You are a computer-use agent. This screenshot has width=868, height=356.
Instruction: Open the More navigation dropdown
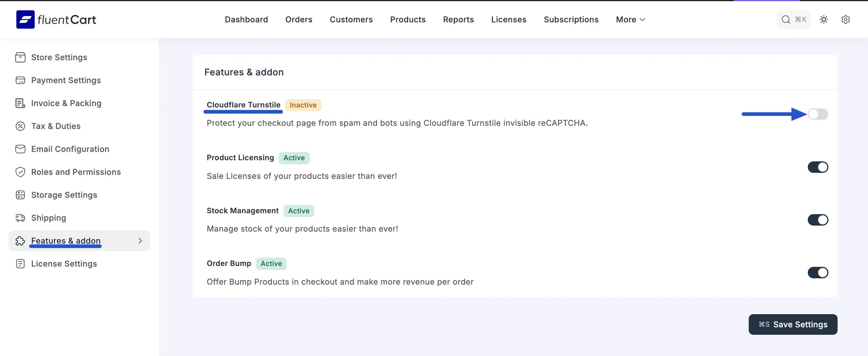(630, 19)
